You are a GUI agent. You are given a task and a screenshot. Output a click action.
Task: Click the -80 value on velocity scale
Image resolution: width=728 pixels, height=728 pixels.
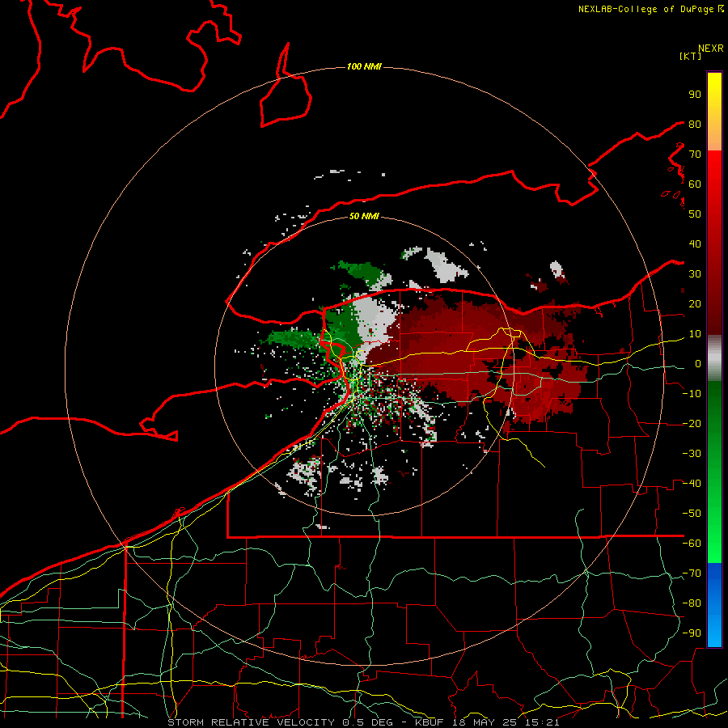point(692,603)
